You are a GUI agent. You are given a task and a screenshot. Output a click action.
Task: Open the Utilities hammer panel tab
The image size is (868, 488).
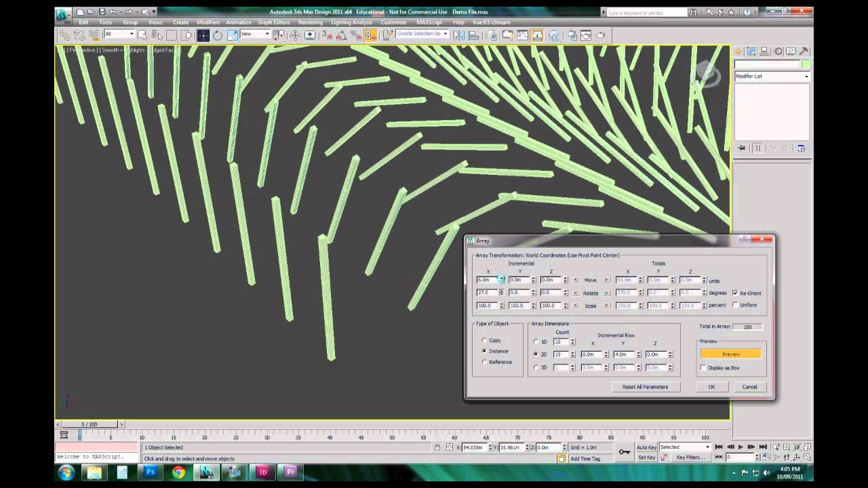(804, 52)
